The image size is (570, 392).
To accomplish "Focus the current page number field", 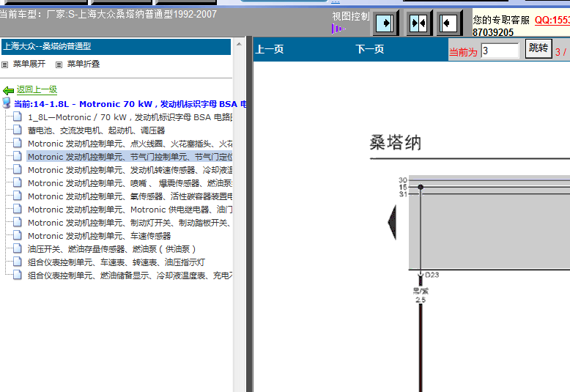I will click(x=500, y=51).
